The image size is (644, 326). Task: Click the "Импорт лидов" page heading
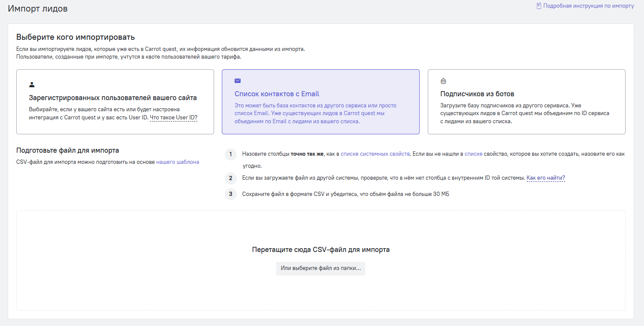coord(38,9)
